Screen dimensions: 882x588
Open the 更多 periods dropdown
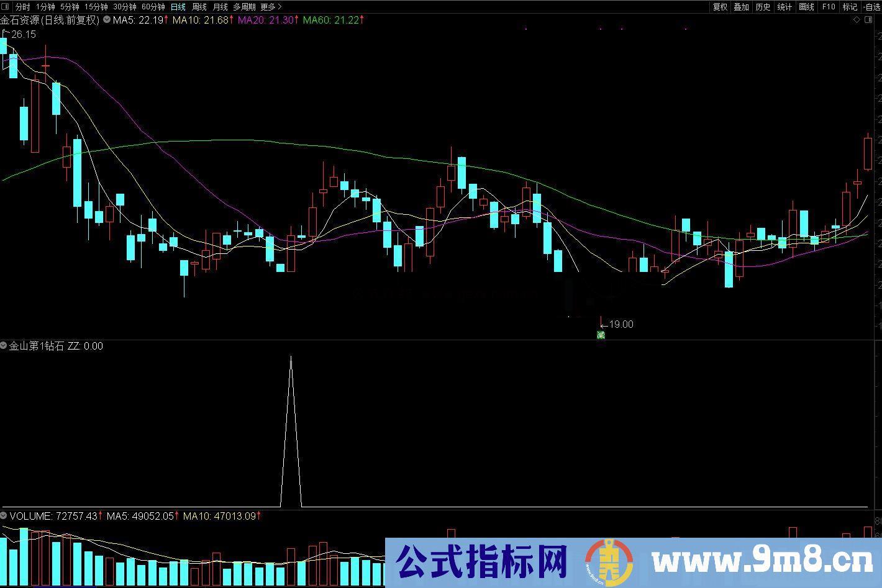tap(271, 7)
